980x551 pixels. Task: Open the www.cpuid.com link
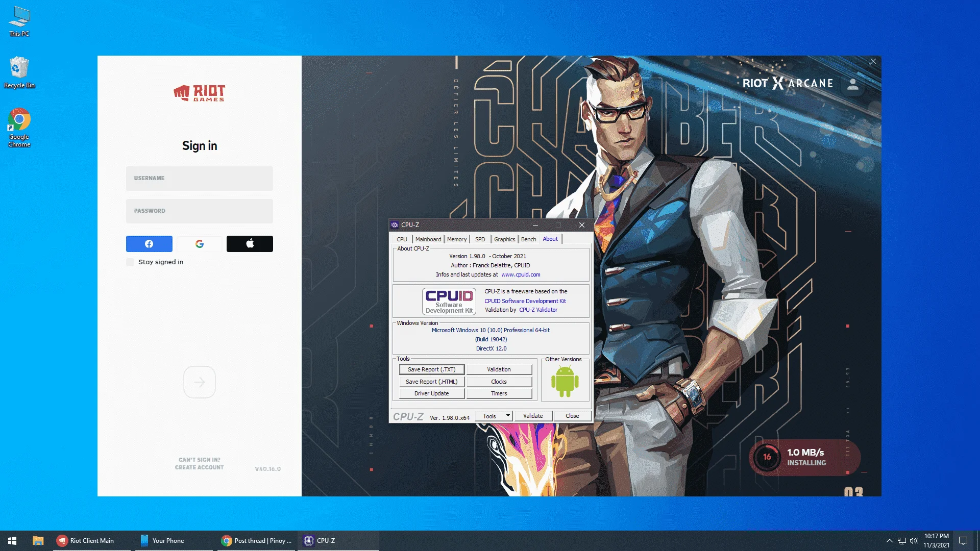tap(521, 274)
